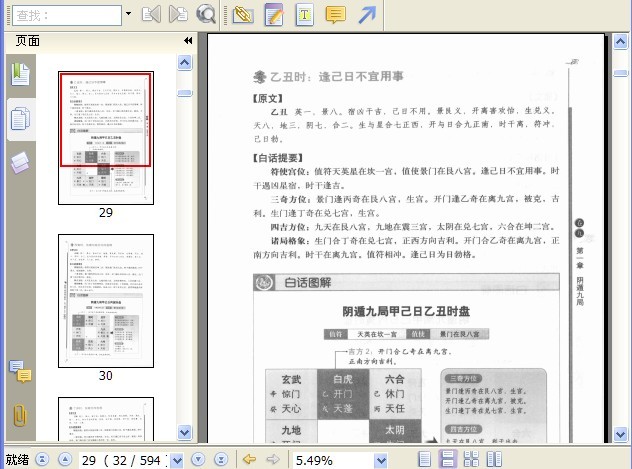The width and height of the screenshot is (632, 469).
Task: Open the page number dropdown
Action: (x=177, y=460)
